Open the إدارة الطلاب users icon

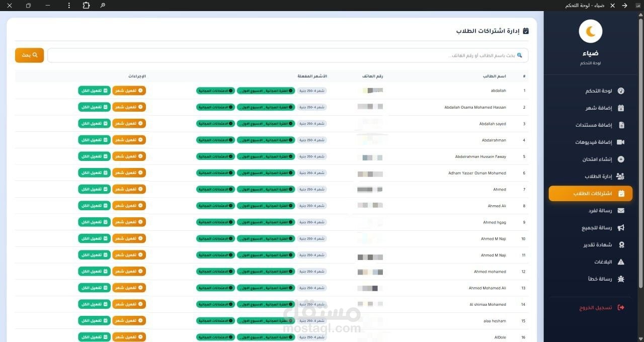tap(620, 177)
